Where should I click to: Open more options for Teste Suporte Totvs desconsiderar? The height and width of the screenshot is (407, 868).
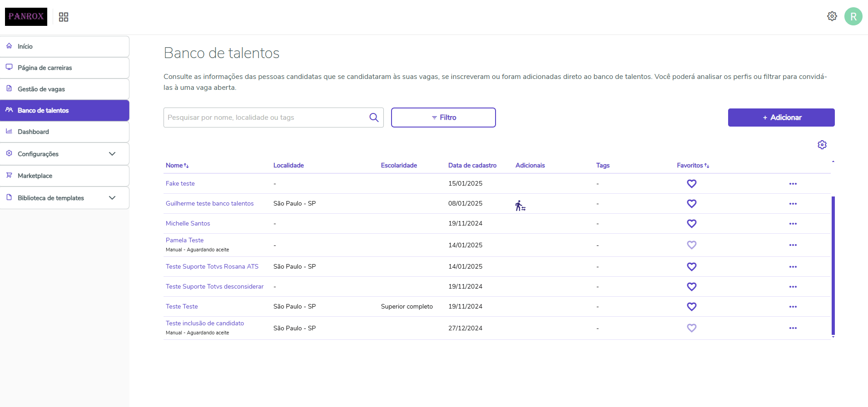[793, 287]
